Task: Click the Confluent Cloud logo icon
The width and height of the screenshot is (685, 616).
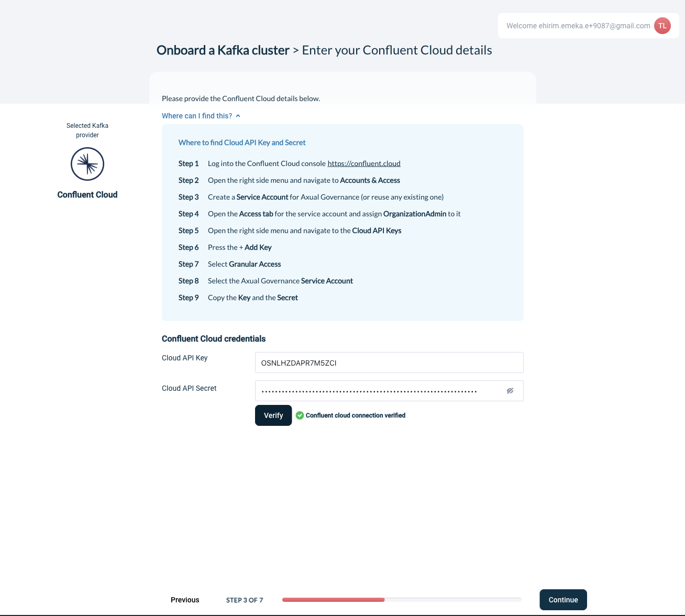Action: coord(87,164)
